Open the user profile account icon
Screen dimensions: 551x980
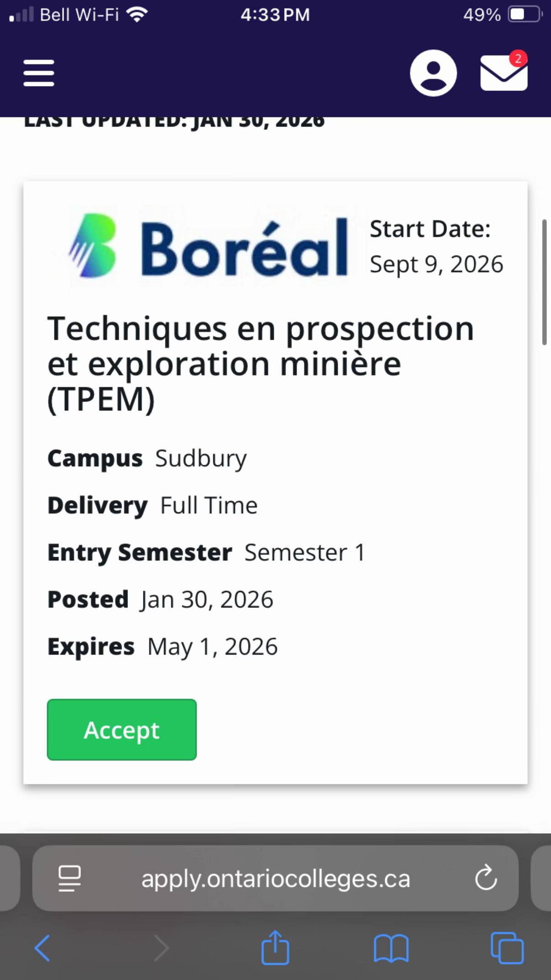(433, 73)
